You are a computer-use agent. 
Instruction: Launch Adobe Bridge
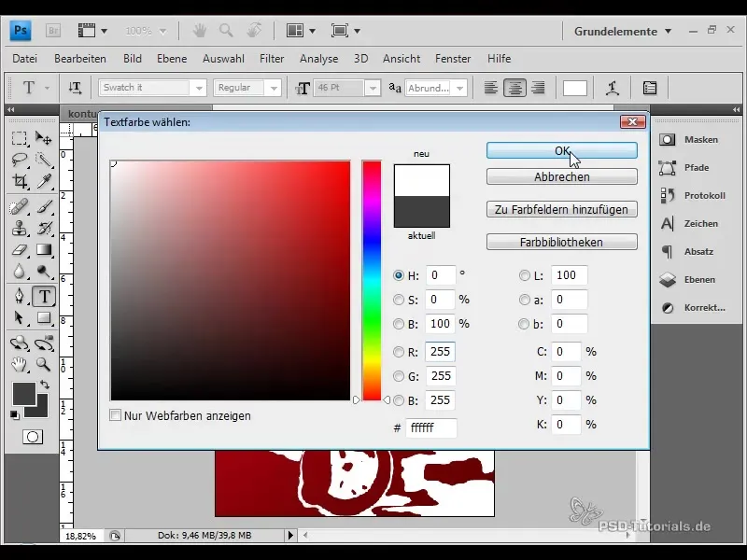coord(53,31)
